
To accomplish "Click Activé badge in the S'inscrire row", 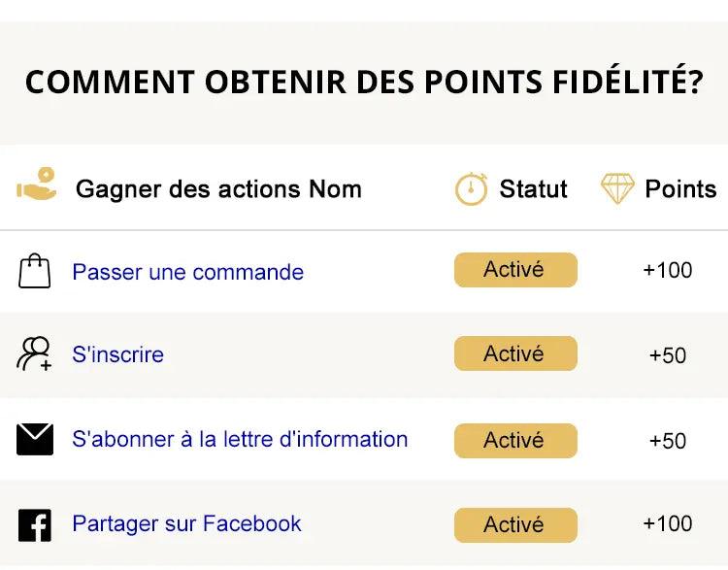I will coord(514,354).
